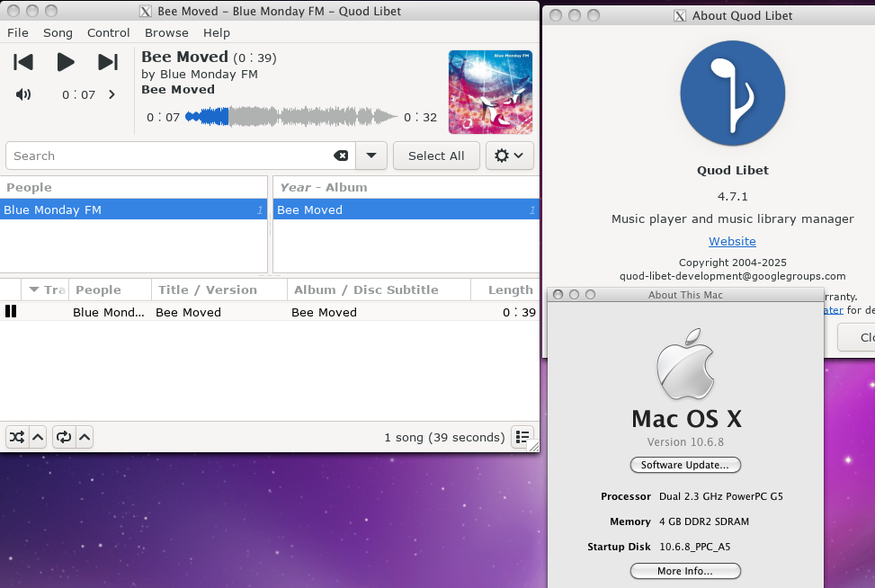
Task: Click the pause indicator in song row
Action: pos(11,311)
